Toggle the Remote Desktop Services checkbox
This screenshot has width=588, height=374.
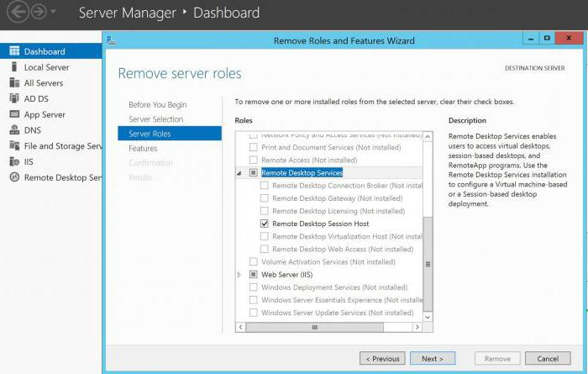pos(254,172)
